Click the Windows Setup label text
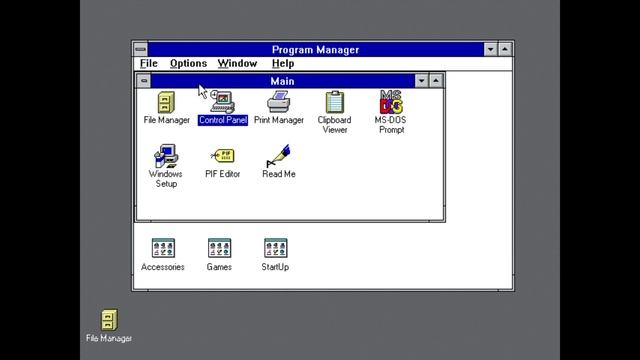Viewport: 640px width, 360px height. tap(166, 179)
